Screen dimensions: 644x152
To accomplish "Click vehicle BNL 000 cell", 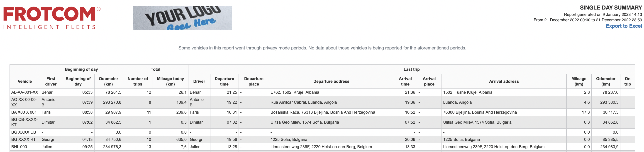I will (25, 147).
